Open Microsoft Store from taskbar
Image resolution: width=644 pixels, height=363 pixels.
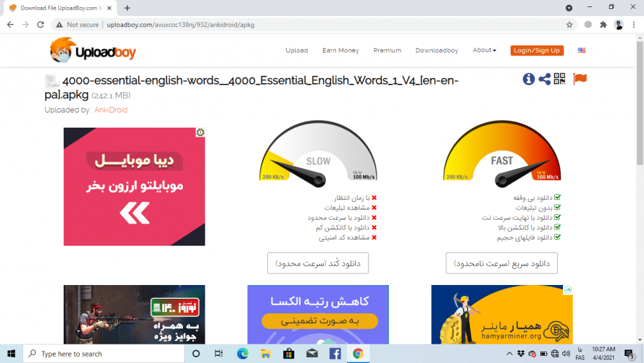pos(289,353)
